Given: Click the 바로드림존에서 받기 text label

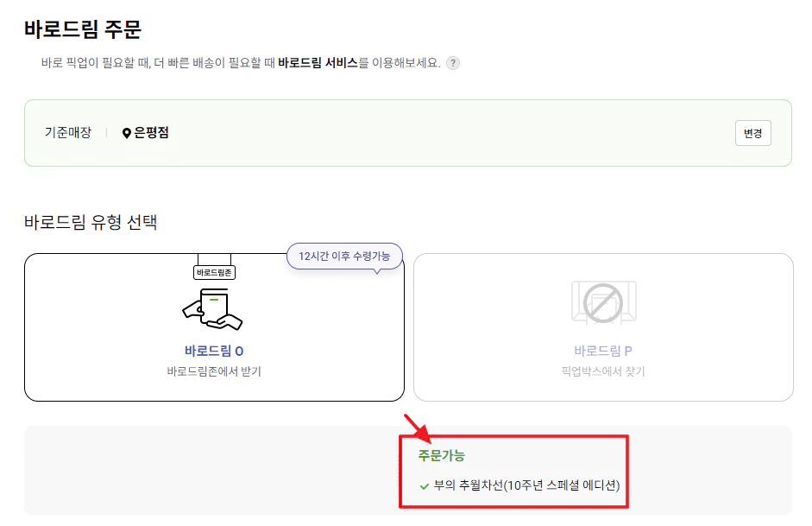Looking at the screenshot, I should 213,370.
